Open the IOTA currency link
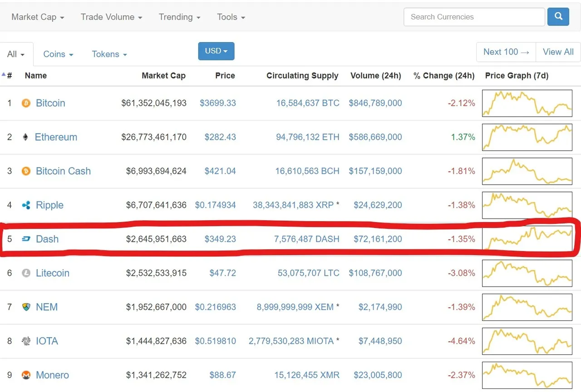 (x=47, y=341)
